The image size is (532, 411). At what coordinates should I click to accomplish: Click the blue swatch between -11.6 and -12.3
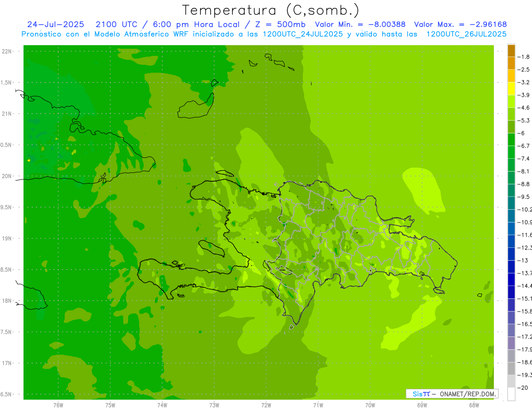(x=511, y=241)
